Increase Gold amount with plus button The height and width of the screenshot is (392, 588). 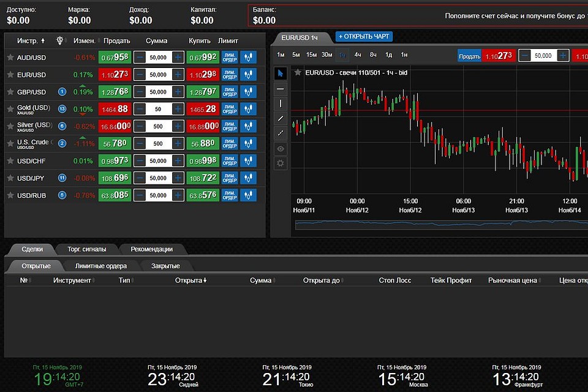[x=178, y=109]
